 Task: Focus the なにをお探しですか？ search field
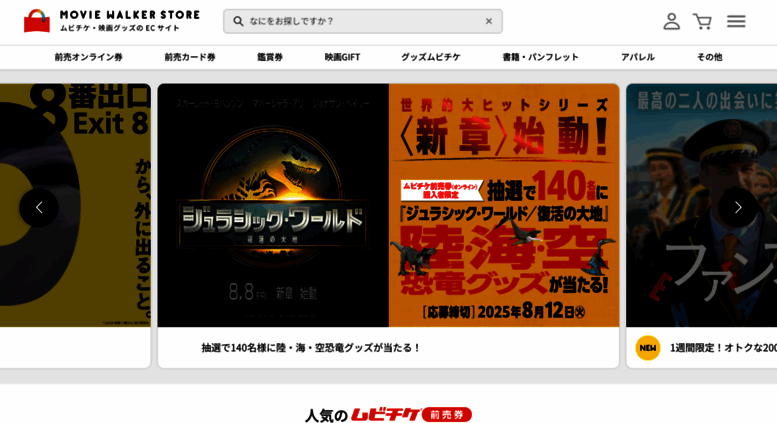click(363, 21)
